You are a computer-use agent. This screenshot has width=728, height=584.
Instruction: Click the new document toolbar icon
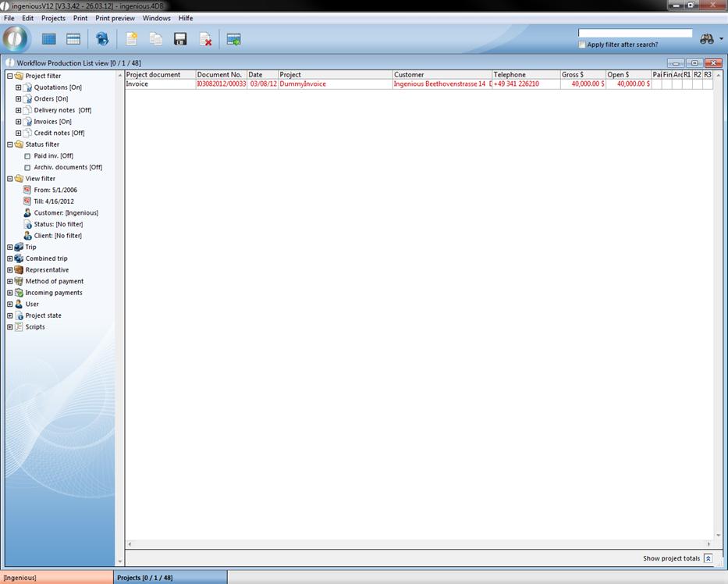tap(131, 39)
